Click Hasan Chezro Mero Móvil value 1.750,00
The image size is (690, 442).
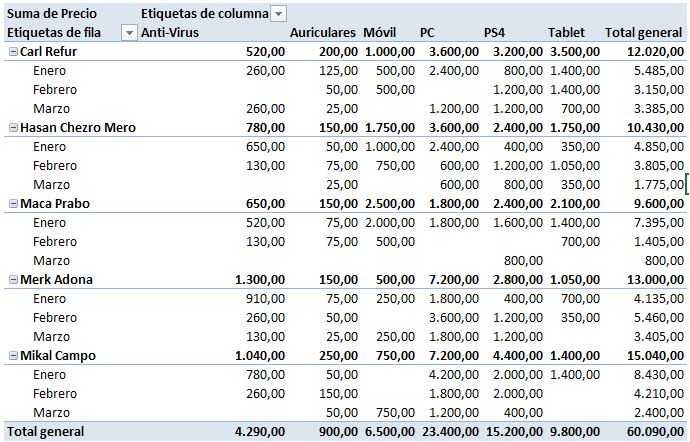pyautogui.click(x=390, y=128)
